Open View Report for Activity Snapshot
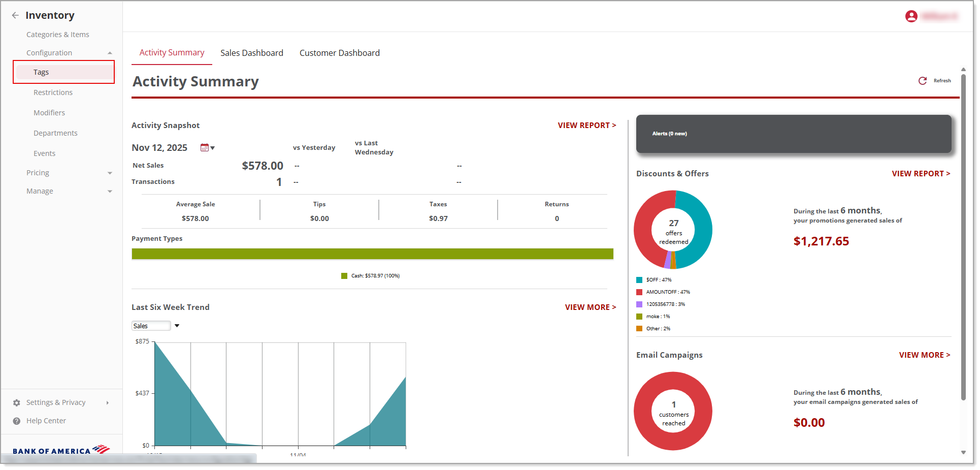Viewport: 980px width, 470px height. point(586,126)
